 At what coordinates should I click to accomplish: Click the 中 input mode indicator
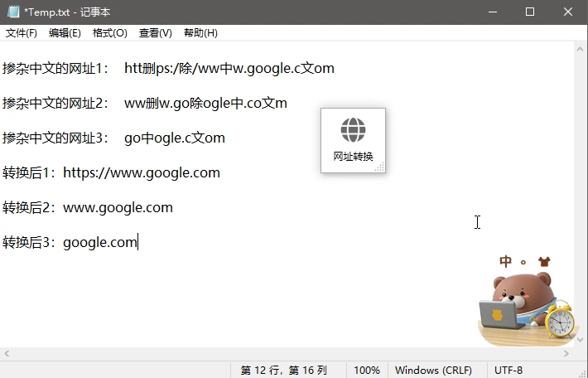[505, 261]
